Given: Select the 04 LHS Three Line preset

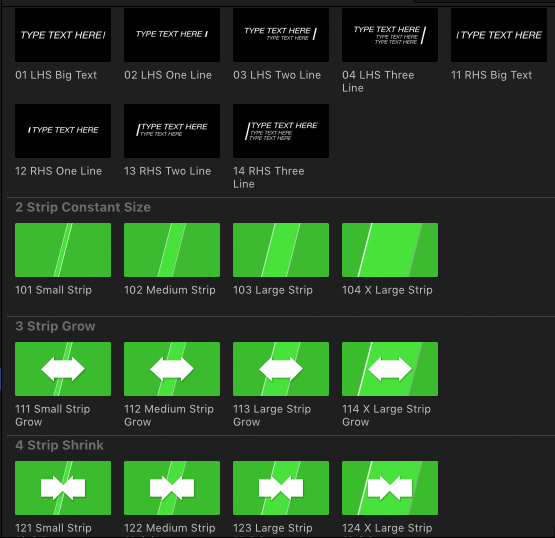Looking at the screenshot, I should pos(390,35).
